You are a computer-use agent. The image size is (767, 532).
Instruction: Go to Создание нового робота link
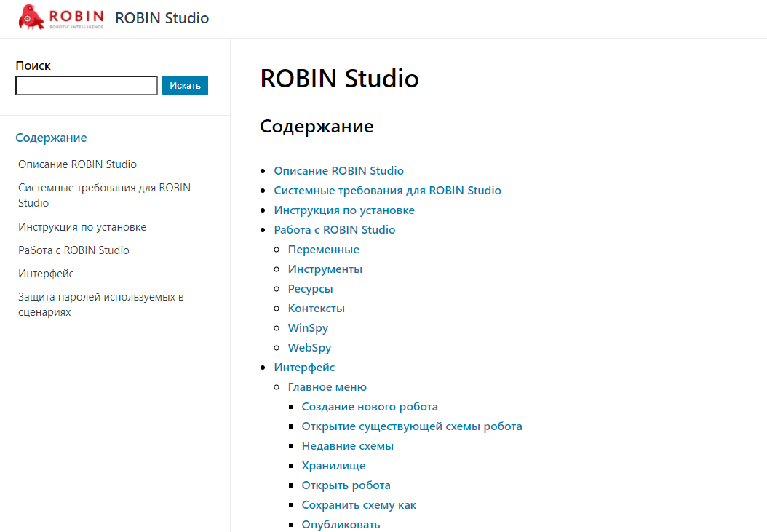[370, 407]
